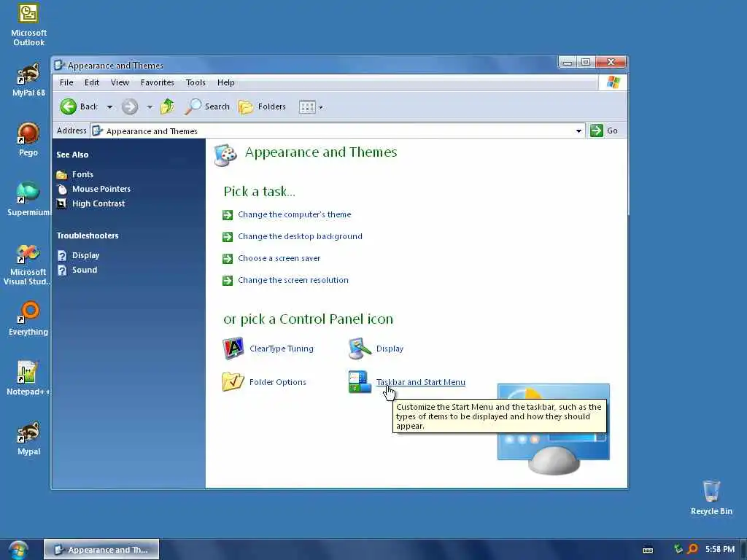Open the Taskbar and Start Menu link
This screenshot has height=560, width=747.
(421, 382)
